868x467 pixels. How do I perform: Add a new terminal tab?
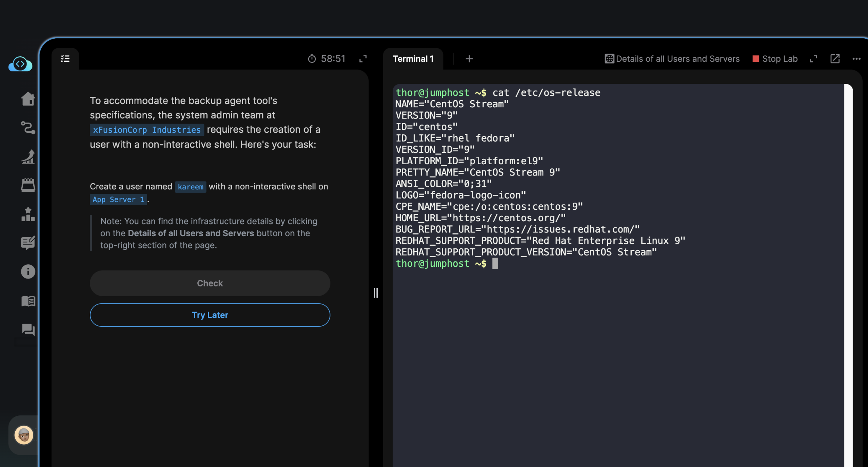469,59
